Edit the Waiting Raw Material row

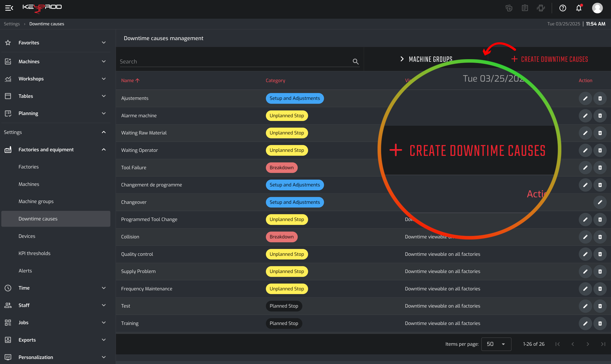[585, 133]
